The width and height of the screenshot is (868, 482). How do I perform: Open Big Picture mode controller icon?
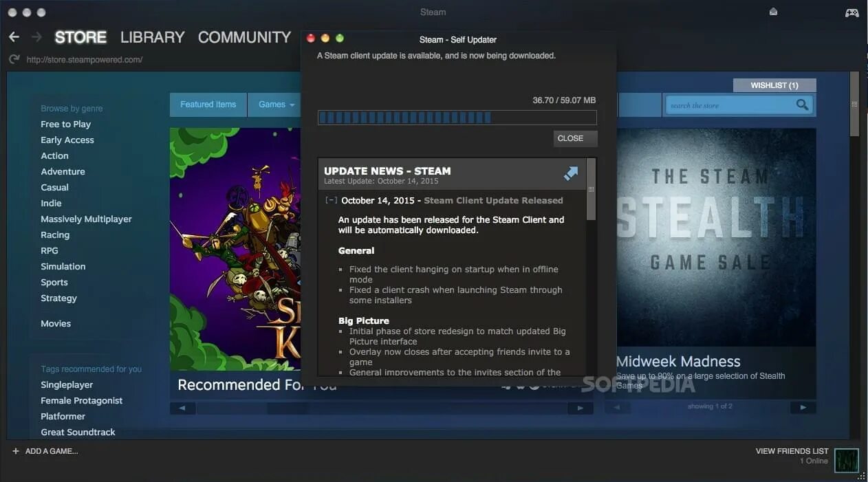pyautogui.click(x=851, y=12)
